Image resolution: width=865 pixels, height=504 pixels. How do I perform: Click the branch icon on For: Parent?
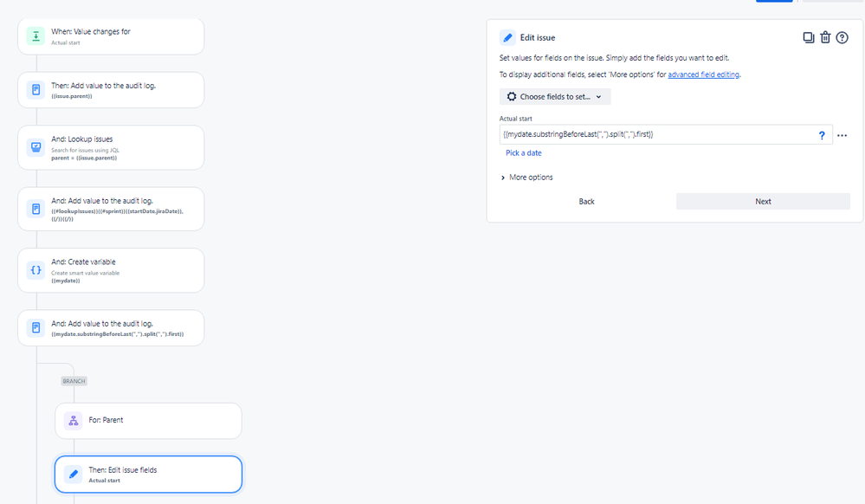74,421
